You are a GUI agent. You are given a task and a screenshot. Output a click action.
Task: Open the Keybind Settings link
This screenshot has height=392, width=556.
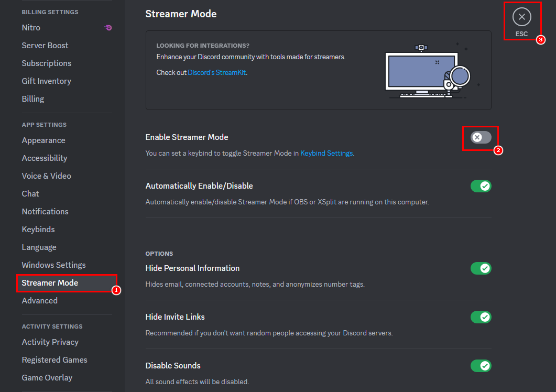pos(326,154)
